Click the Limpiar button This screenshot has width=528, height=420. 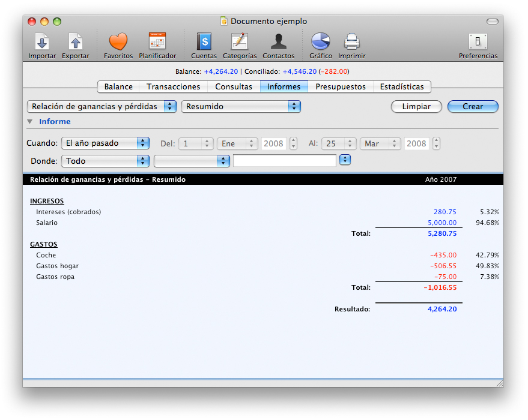(416, 107)
